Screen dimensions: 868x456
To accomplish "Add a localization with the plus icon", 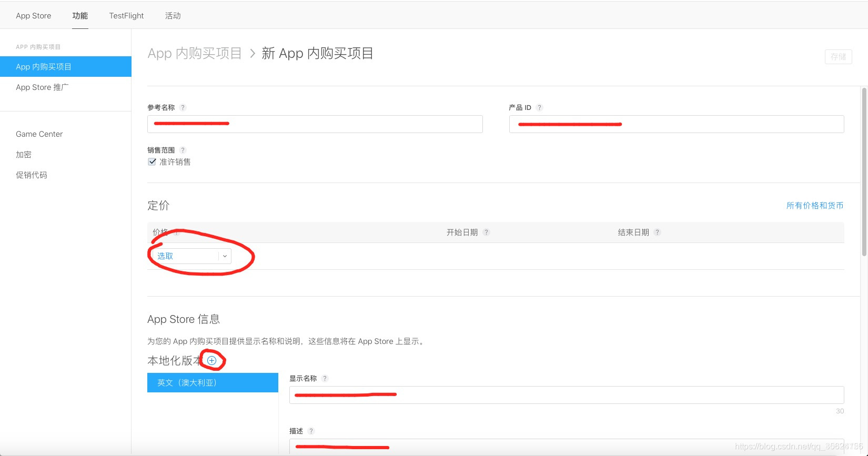I will point(211,360).
